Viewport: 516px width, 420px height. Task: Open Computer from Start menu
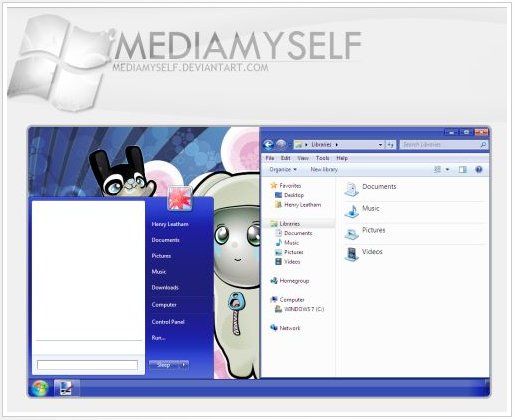point(164,305)
